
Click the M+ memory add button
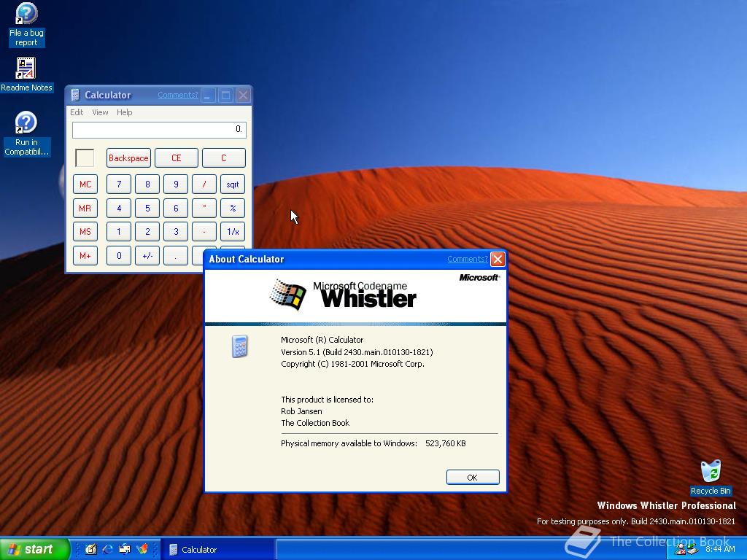pyautogui.click(x=85, y=256)
